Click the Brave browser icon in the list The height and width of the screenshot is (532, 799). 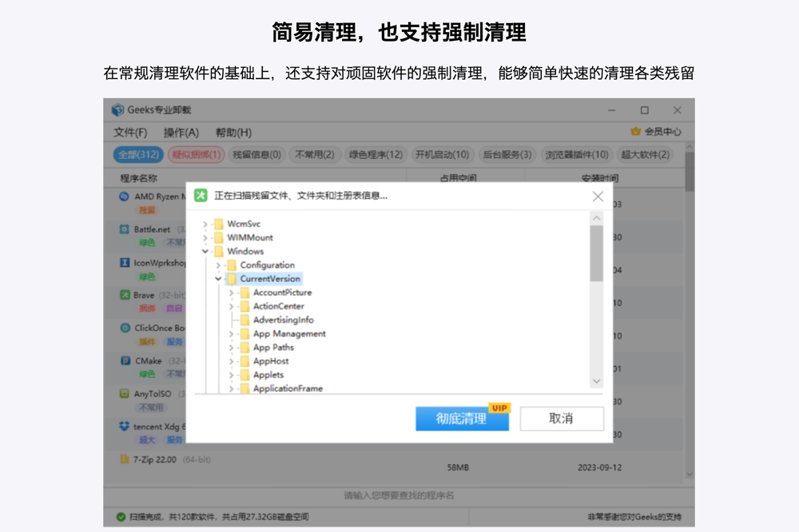125,295
